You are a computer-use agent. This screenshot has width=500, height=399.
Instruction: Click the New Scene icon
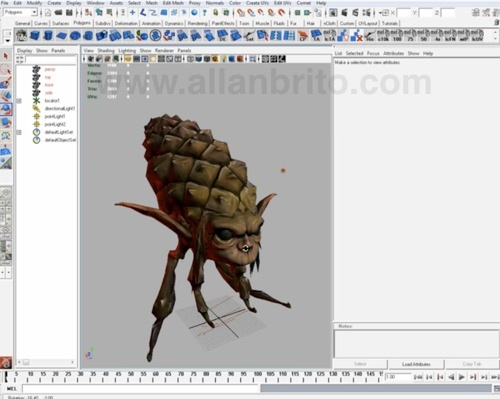point(48,13)
